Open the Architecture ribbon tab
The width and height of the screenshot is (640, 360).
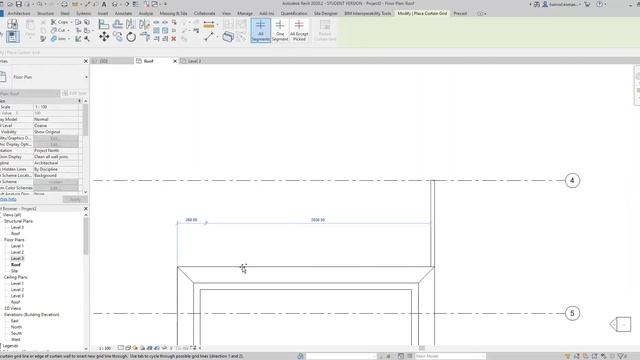19,13
